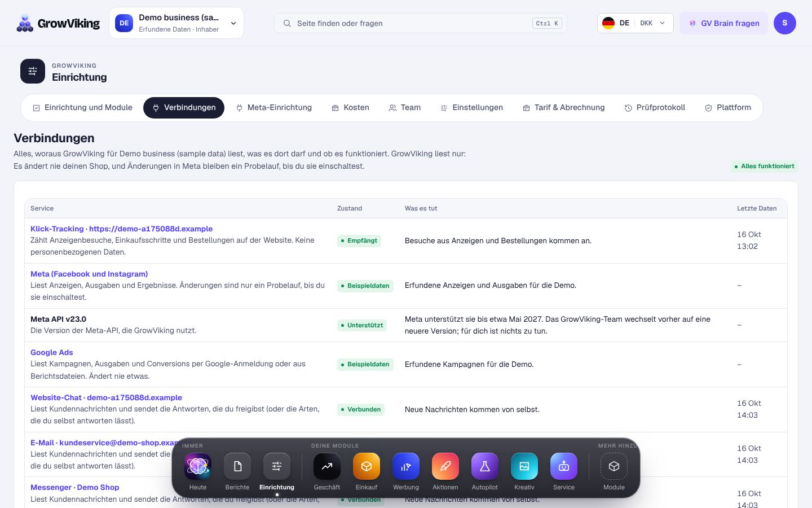
Task: Click the Unterstützt status badge
Action: 362,325
